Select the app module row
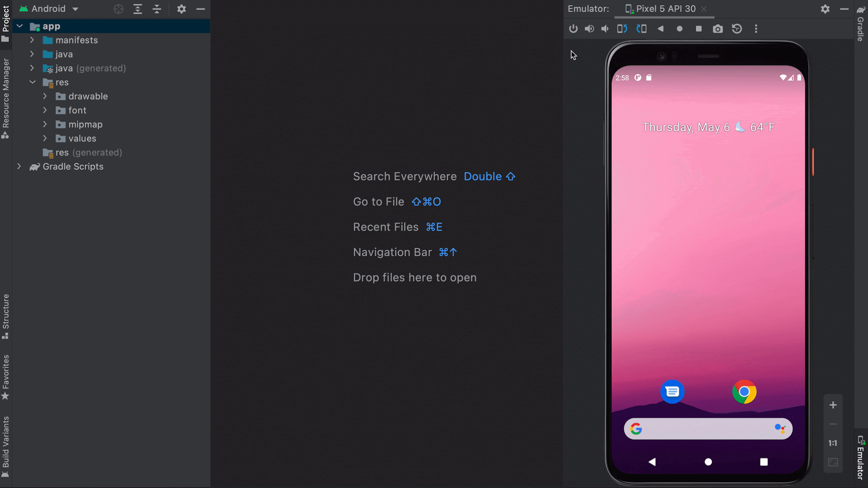Image resolution: width=868 pixels, height=488 pixels. tap(111, 26)
